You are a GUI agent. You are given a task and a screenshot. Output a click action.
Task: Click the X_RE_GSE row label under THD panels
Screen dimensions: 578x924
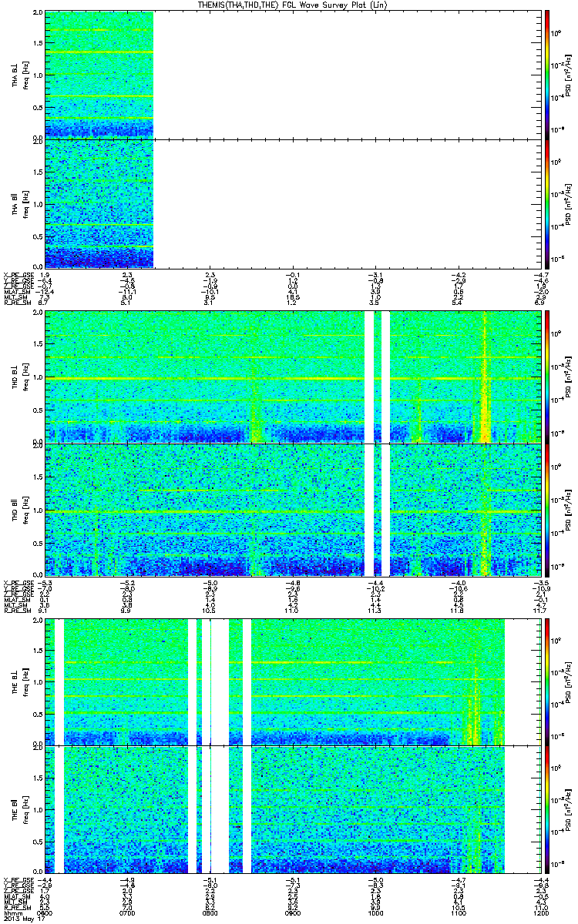point(17,583)
